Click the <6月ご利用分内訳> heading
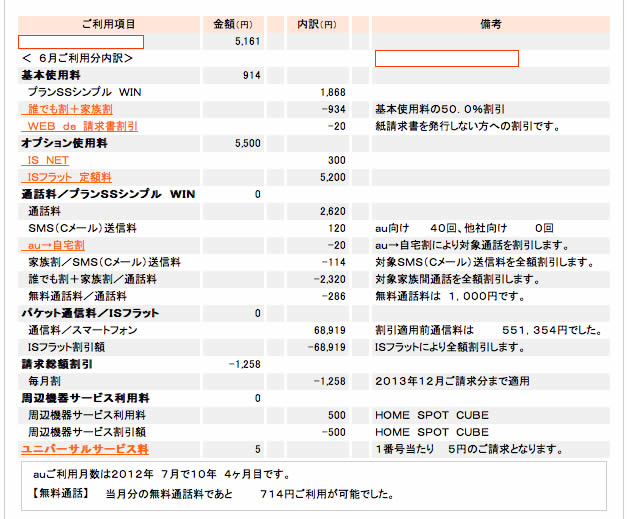 [x=77, y=58]
